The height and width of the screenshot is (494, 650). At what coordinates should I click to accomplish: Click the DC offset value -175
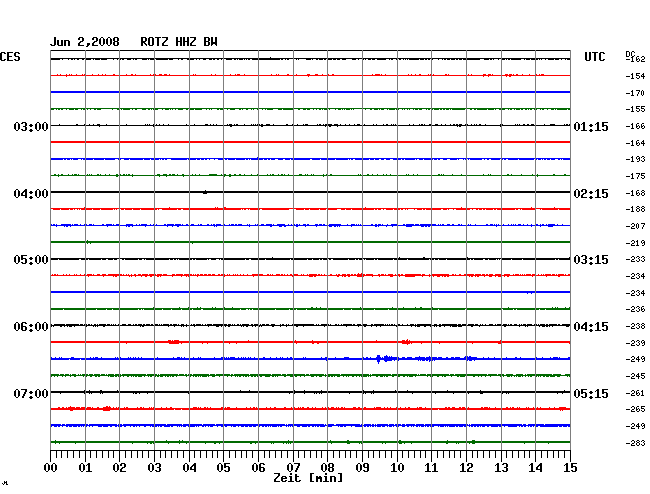[x=635, y=176]
